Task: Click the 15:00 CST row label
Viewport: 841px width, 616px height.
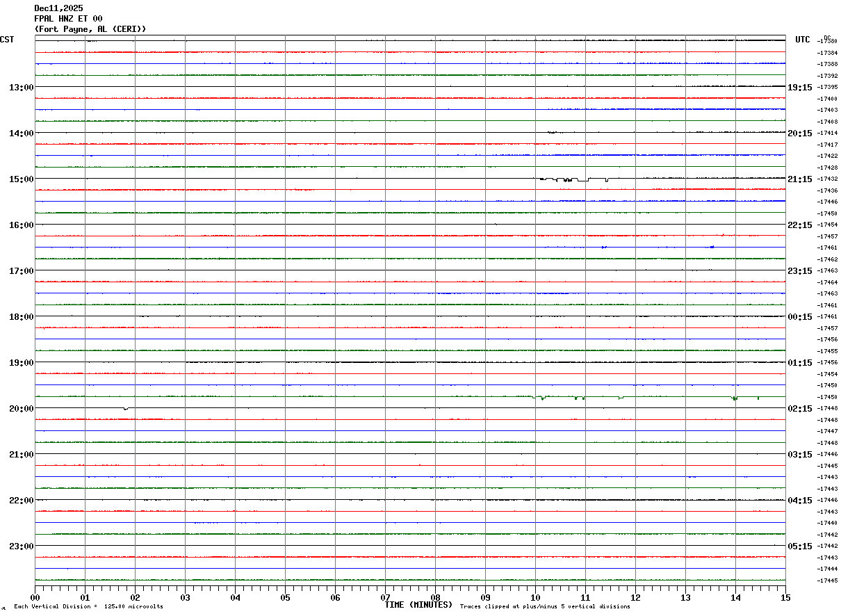Action: pyautogui.click(x=22, y=179)
